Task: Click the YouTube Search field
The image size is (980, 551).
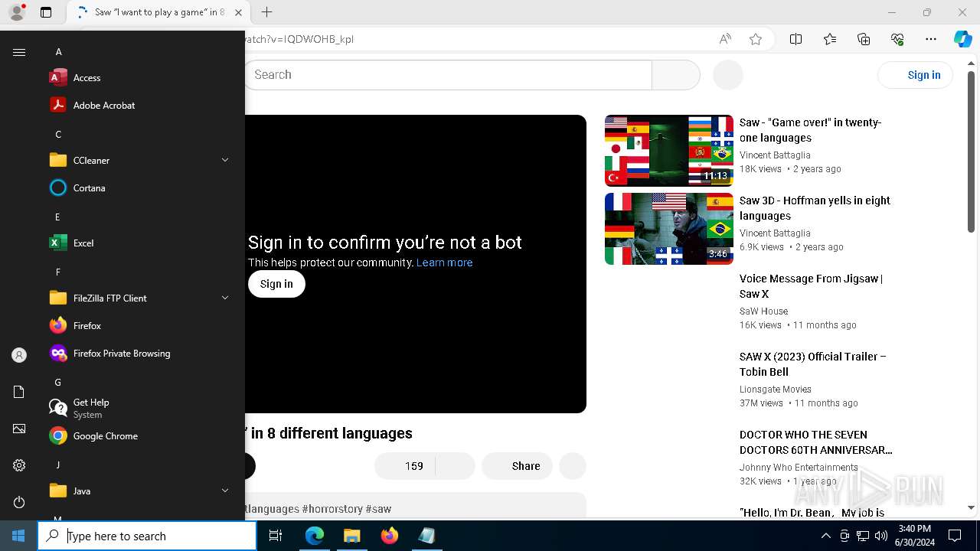Action: [448, 75]
